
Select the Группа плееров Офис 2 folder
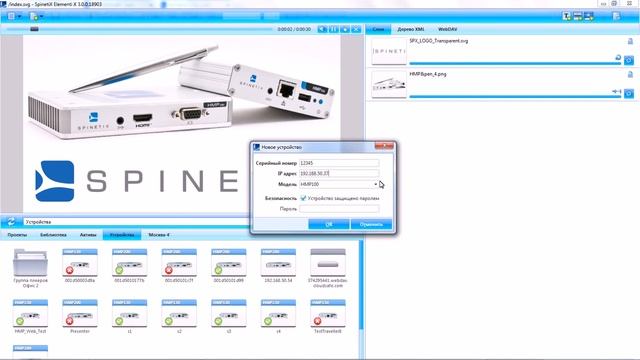coord(30,268)
